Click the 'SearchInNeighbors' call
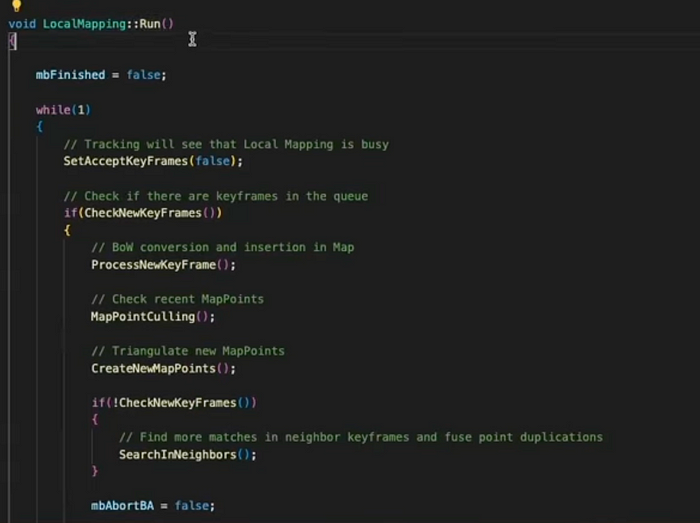 178,455
